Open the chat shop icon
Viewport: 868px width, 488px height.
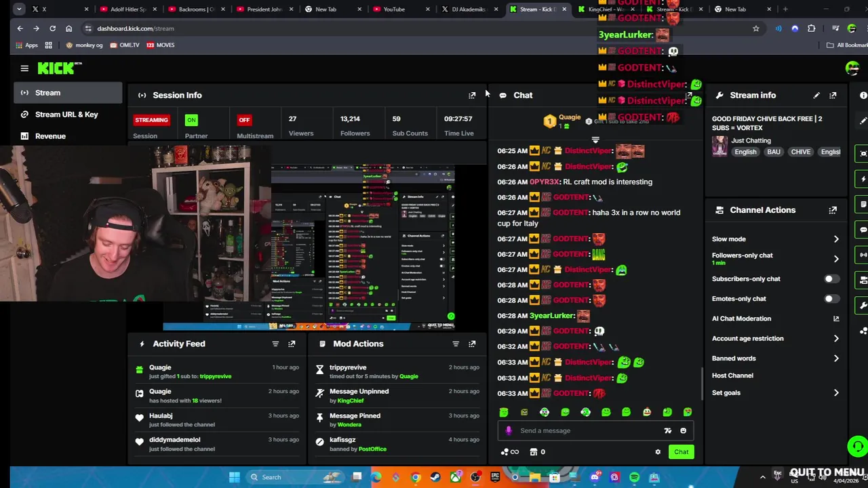pos(534,452)
